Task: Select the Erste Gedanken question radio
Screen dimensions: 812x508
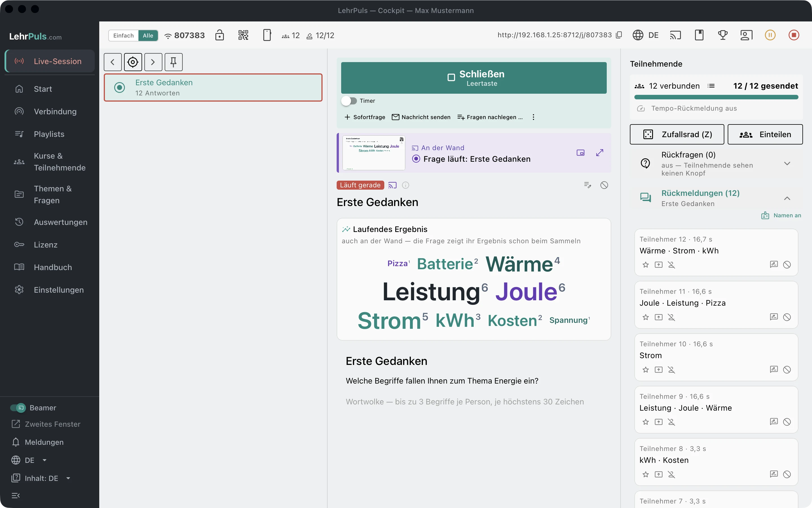Action: tap(120, 87)
